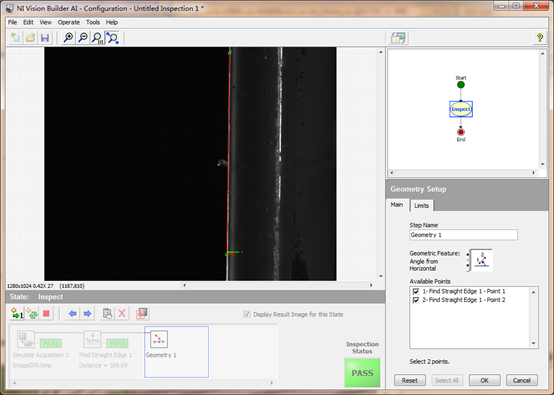Delete the step with the red X
The image size is (554, 395).
click(x=122, y=313)
